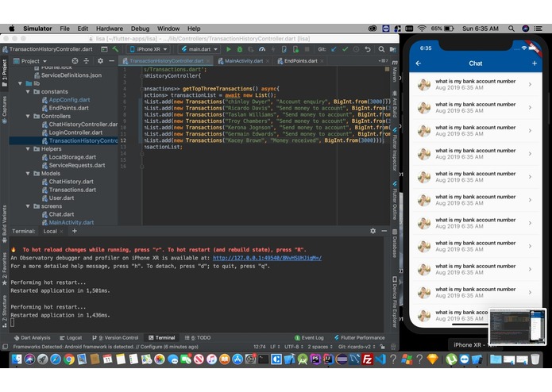Open Visual Studio Code from the dock

[x=380, y=359]
